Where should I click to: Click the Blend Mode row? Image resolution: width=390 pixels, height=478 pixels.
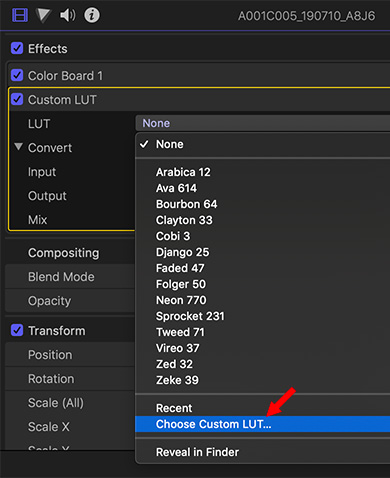click(70, 277)
